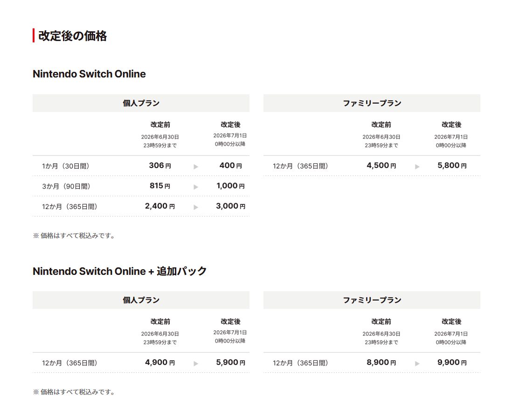The image size is (513, 420).
Task: Click the tax note under 追加パック tables
Action: click(x=74, y=392)
